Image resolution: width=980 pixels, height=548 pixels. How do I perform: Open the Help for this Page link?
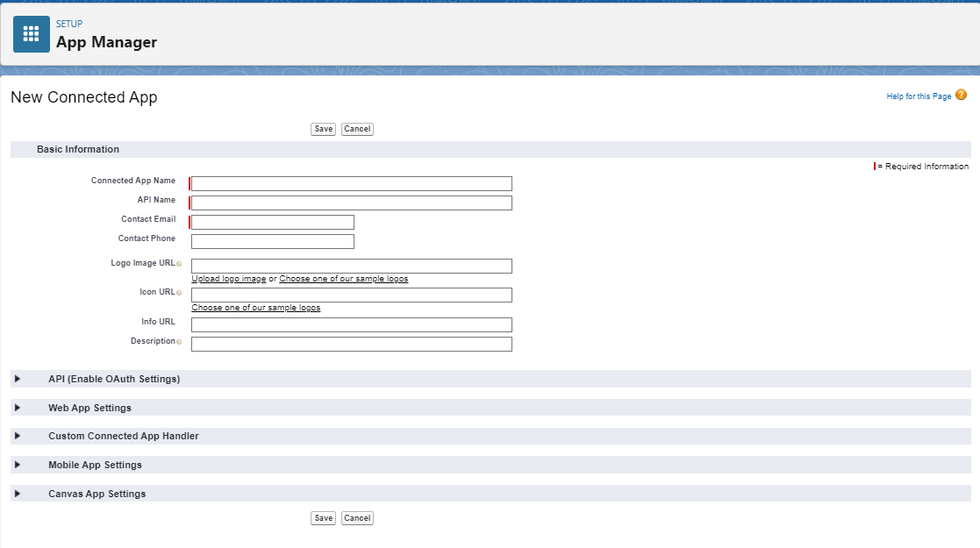[919, 96]
